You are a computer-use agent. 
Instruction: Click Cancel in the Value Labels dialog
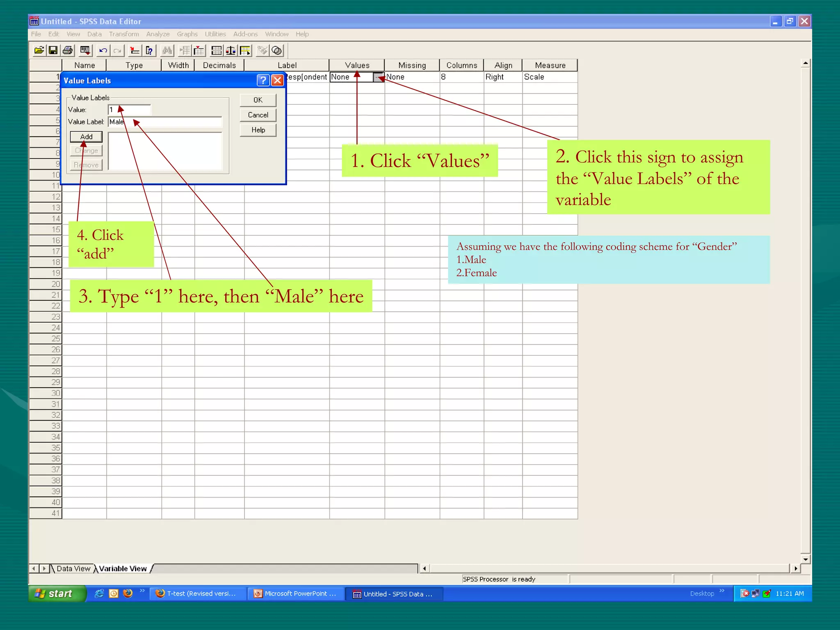(x=258, y=115)
